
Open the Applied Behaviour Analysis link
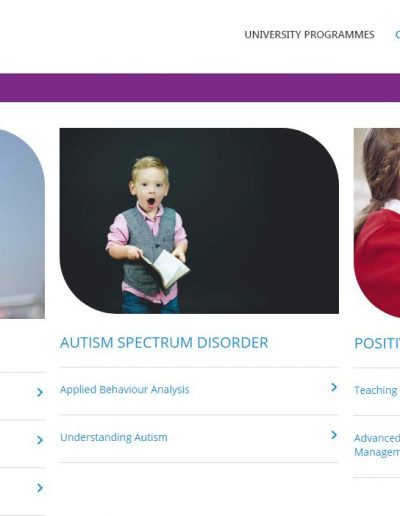pyautogui.click(x=125, y=390)
